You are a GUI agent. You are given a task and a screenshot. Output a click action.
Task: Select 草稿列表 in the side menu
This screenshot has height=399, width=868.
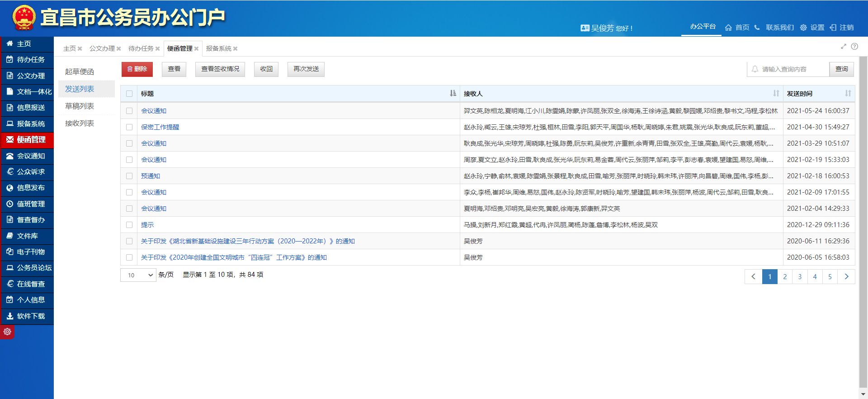pos(80,106)
